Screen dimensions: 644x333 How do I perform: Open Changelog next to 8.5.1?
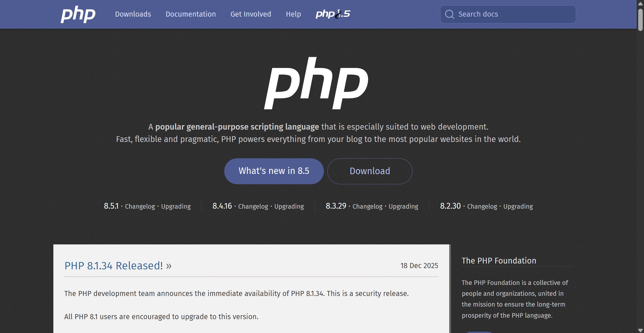140,206
